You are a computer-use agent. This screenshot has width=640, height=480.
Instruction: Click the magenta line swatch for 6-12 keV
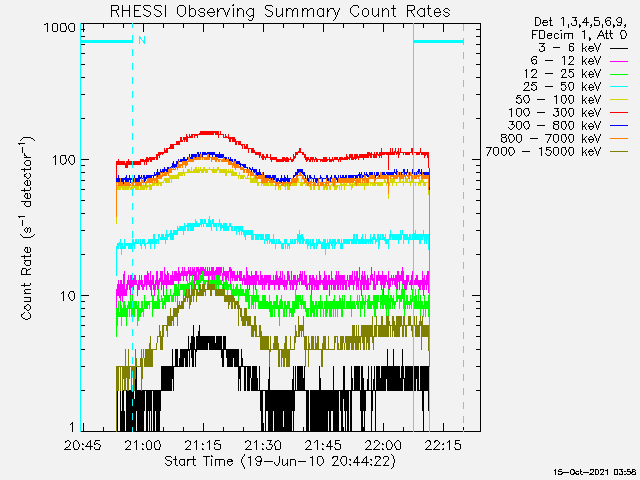[619, 62]
